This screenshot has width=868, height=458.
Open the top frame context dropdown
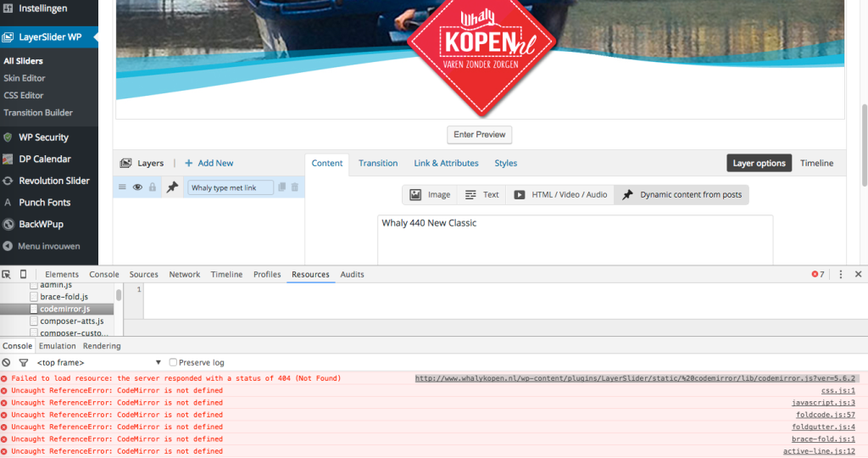click(98, 363)
